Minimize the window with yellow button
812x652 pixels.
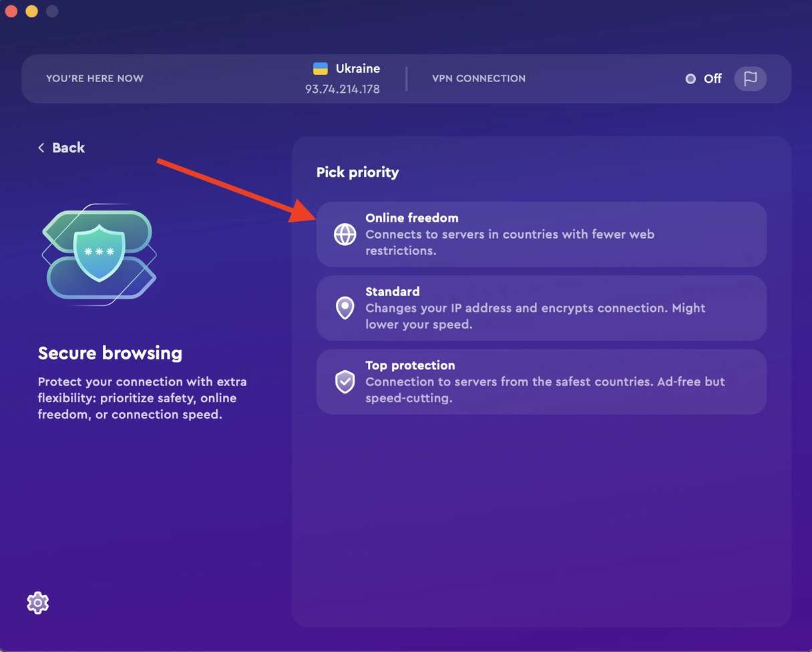[x=31, y=11]
